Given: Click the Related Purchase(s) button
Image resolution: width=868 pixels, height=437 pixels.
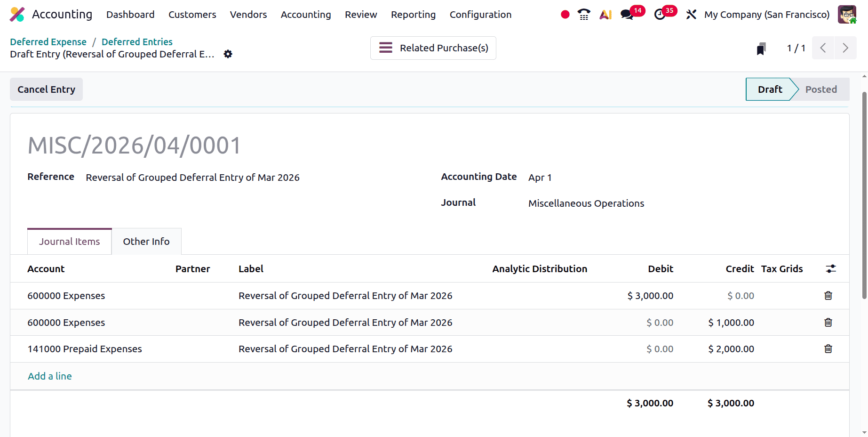Looking at the screenshot, I should [433, 48].
